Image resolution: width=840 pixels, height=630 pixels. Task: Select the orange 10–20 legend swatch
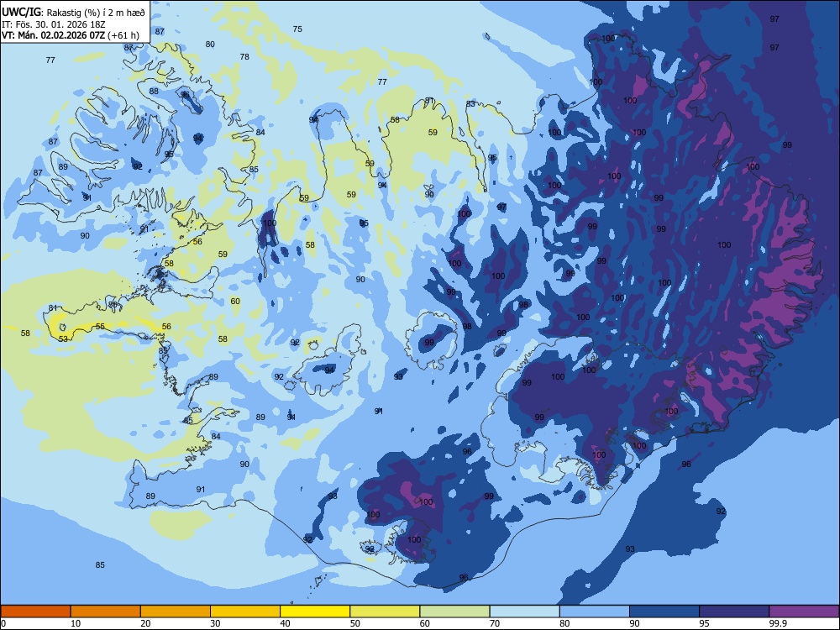point(106,612)
